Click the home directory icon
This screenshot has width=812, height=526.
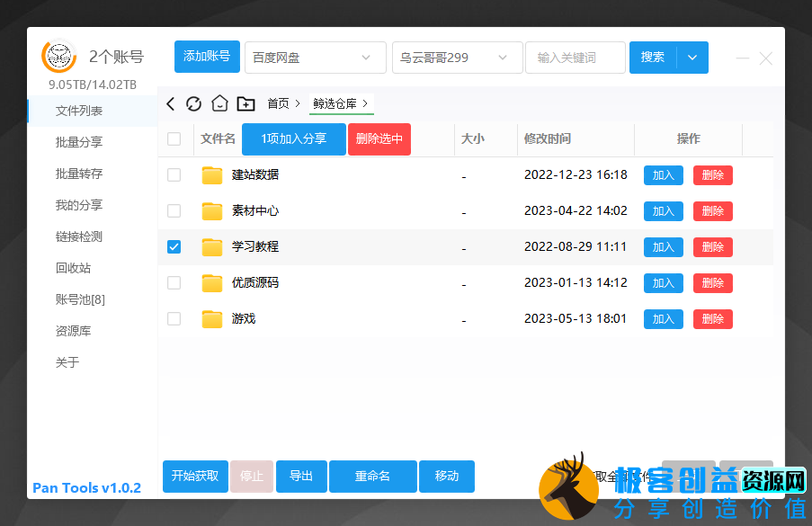(219, 104)
